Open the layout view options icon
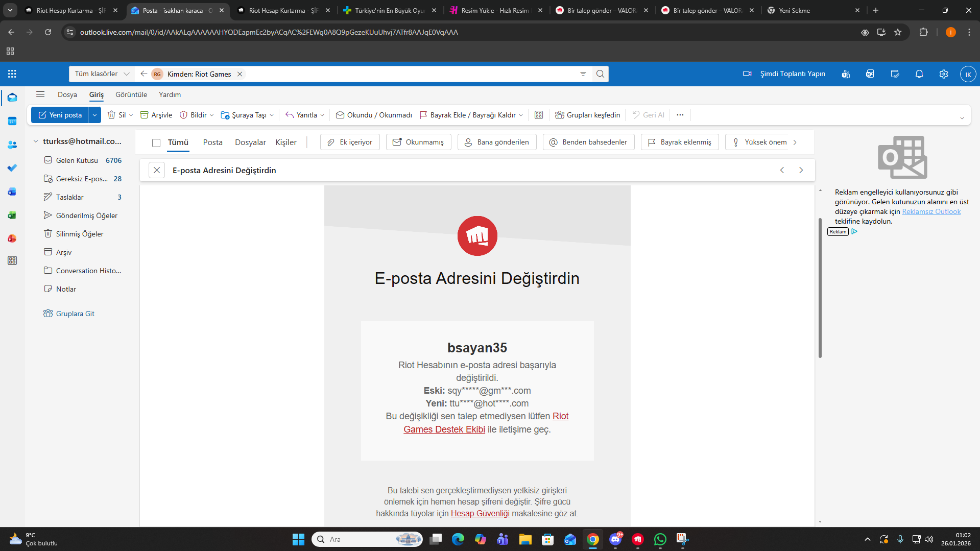980x551 pixels. (x=539, y=115)
